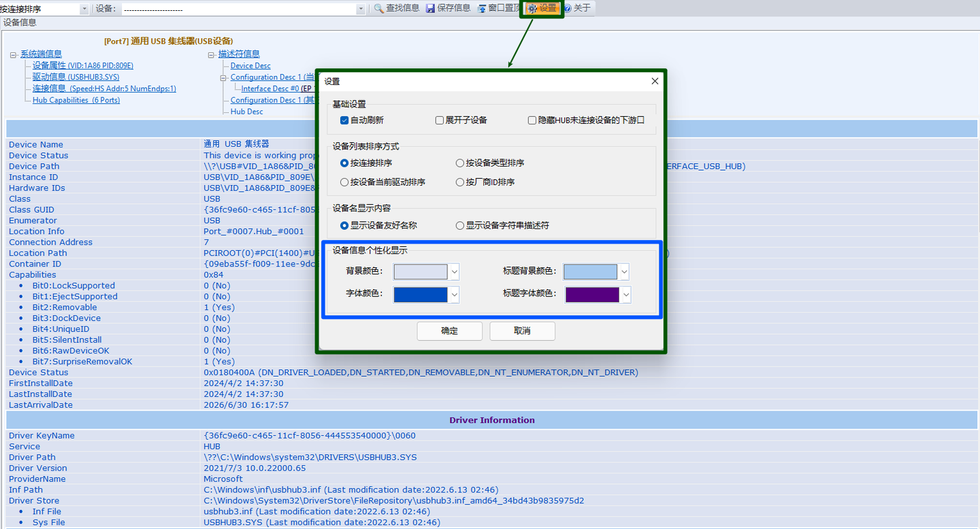Select the 按连接排序 radio button
The height and width of the screenshot is (529, 980).
[x=344, y=163]
